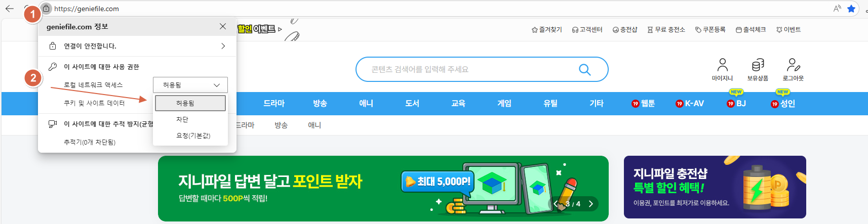The height and width of the screenshot is (224, 868).
Task: Open the 웹툰 category in blue menu
Action: 643,103
